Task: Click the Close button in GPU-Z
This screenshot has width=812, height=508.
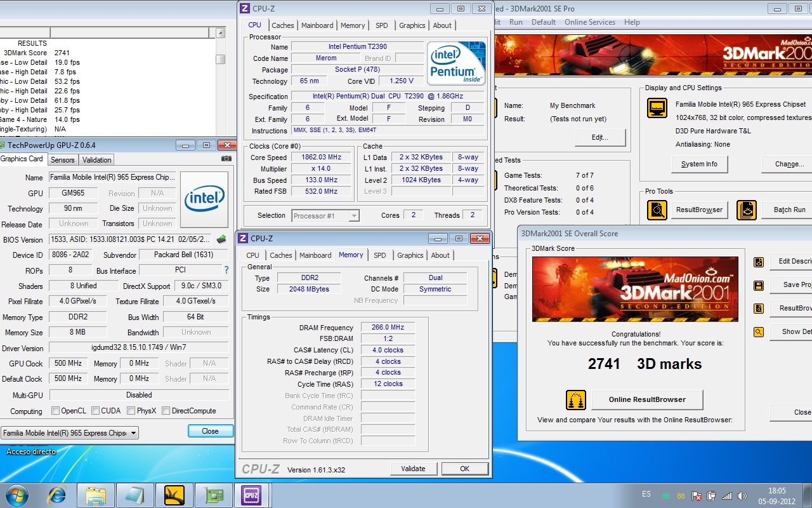Action: click(210, 431)
